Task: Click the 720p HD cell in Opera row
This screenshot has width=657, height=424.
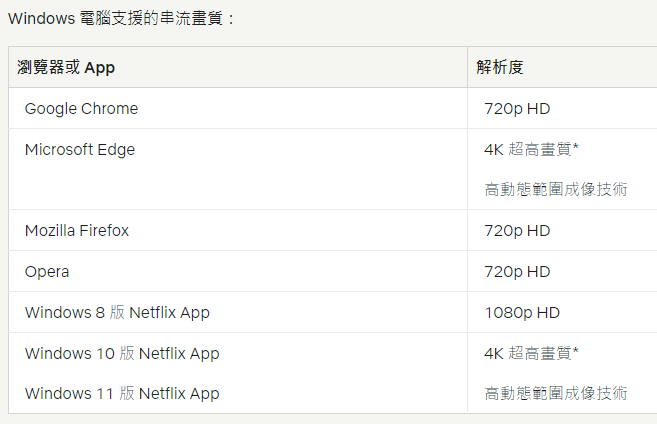Action: click(x=562, y=271)
